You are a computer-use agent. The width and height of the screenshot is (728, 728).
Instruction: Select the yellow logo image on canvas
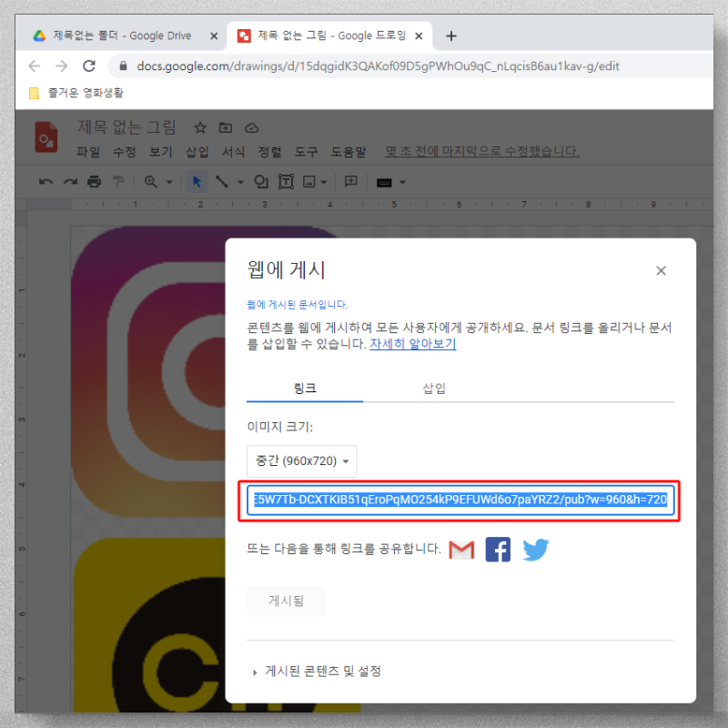click(x=148, y=625)
